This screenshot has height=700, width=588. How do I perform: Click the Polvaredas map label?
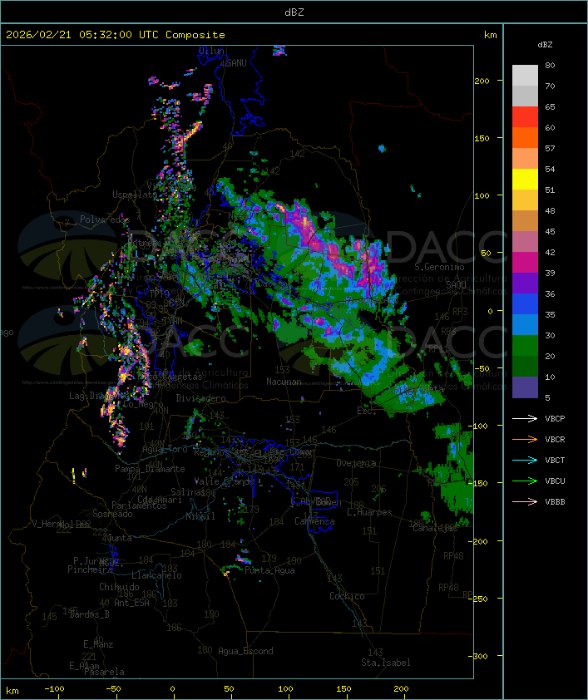pyautogui.click(x=104, y=219)
